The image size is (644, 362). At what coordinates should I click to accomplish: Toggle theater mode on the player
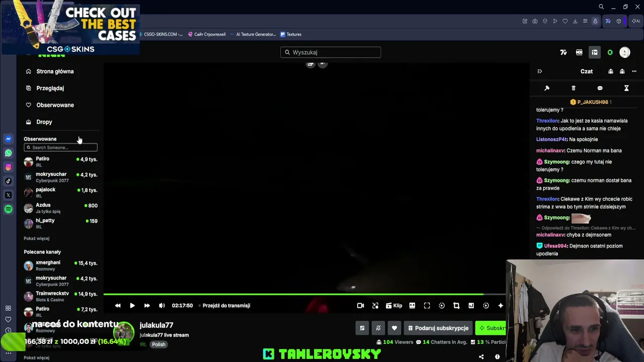click(x=412, y=306)
